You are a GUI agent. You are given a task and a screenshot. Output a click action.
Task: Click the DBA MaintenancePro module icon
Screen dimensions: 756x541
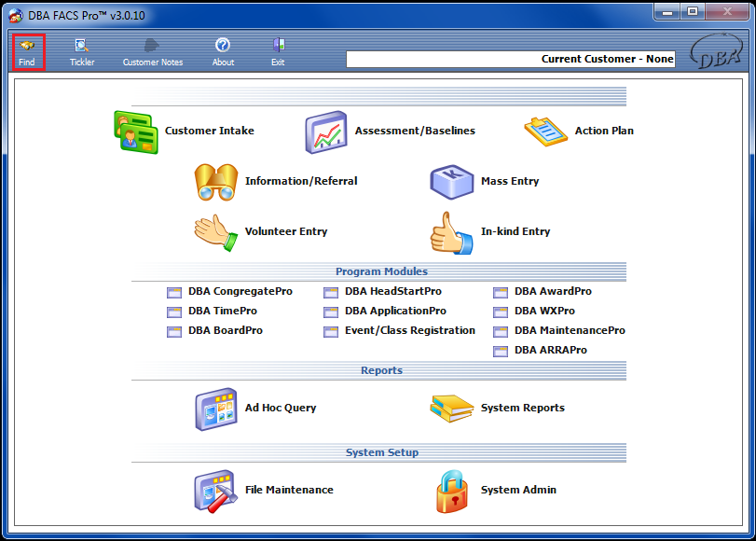point(501,331)
